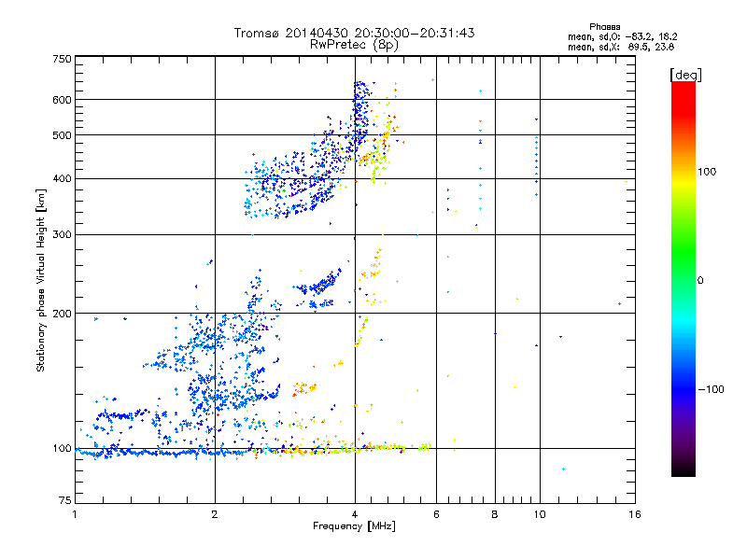Click the '10' x-axis tick label
This screenshot has width=747, height=560.
540,514
